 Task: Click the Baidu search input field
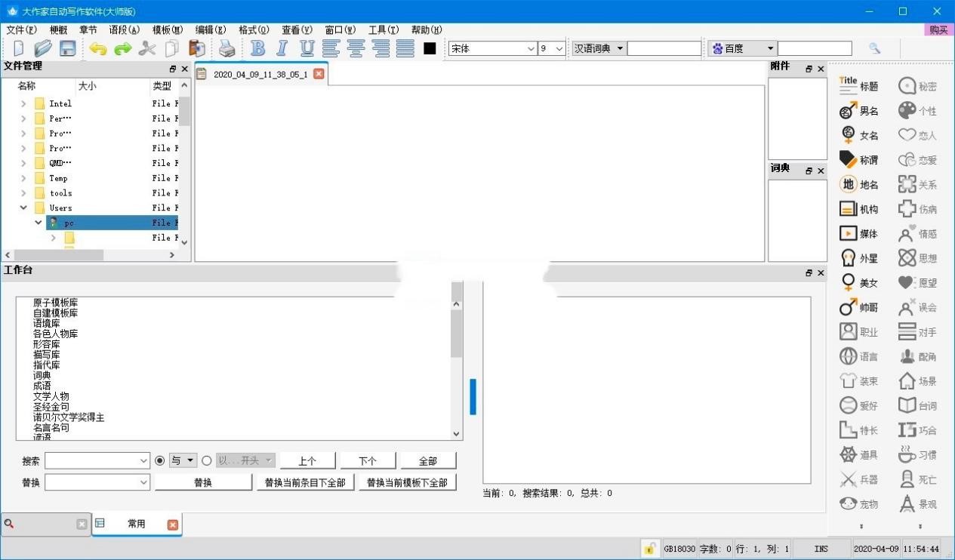point(815,48)
